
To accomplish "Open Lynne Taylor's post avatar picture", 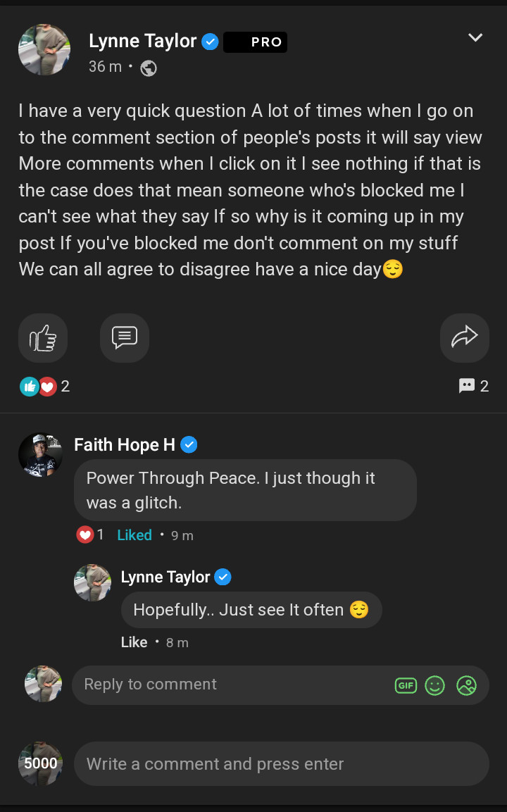I will click(x=44, y=49).
